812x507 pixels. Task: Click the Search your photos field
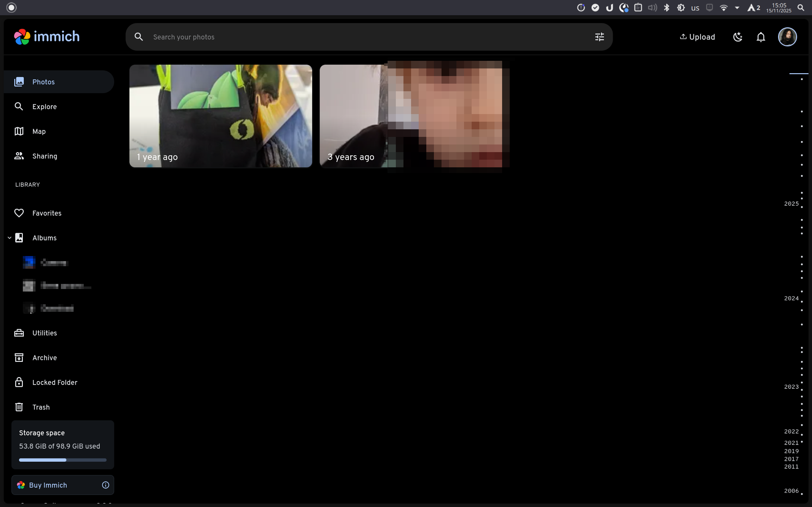coord(336,37)
